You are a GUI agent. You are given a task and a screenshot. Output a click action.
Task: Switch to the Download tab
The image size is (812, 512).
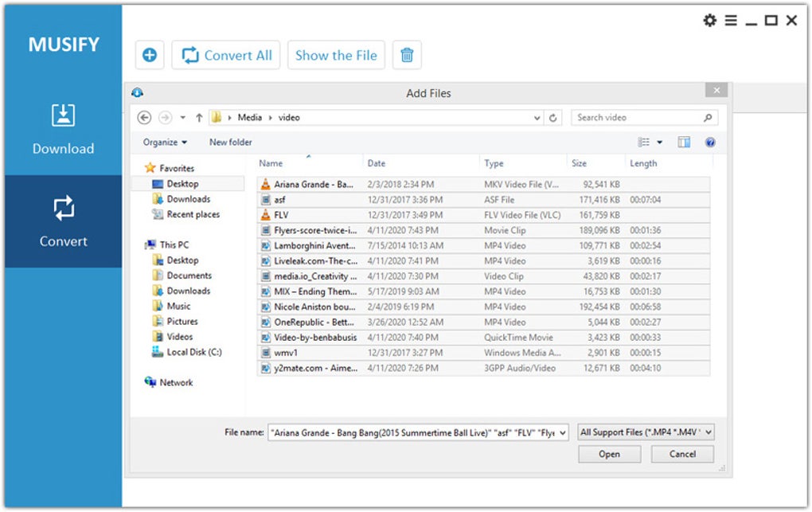click(63, 129)
